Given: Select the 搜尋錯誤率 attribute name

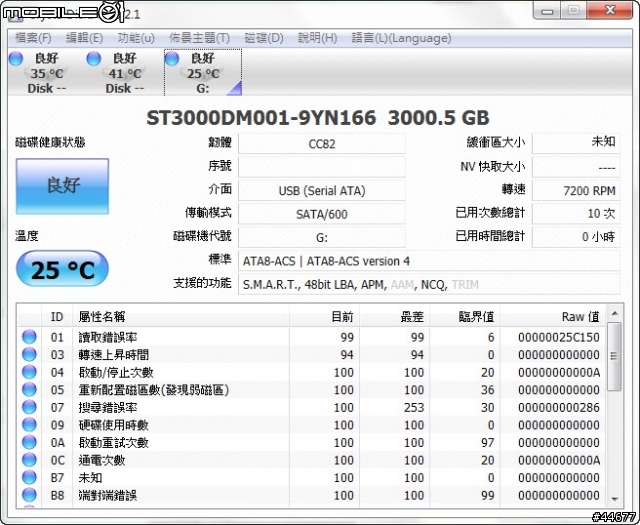Looking at the screenshot, I should pyautogui.click(x=108, y=407).
